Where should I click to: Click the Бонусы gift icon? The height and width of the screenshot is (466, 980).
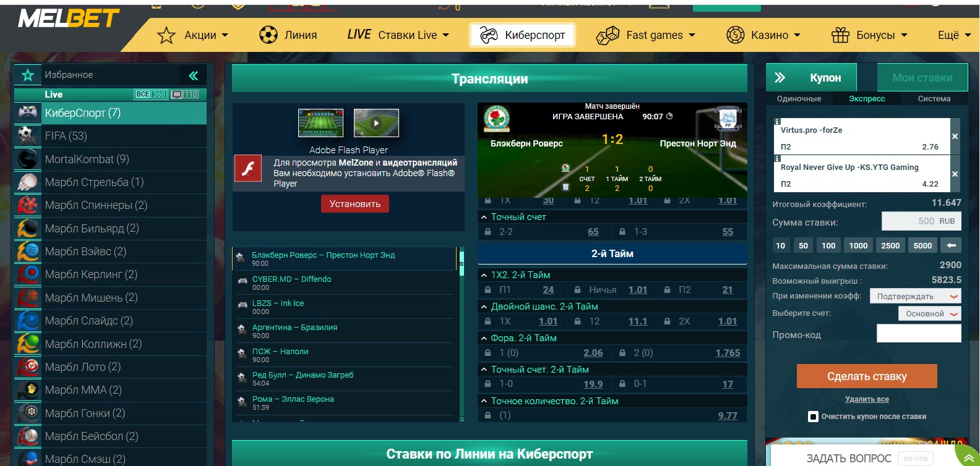pyautogui.click(x=840, y=35)
